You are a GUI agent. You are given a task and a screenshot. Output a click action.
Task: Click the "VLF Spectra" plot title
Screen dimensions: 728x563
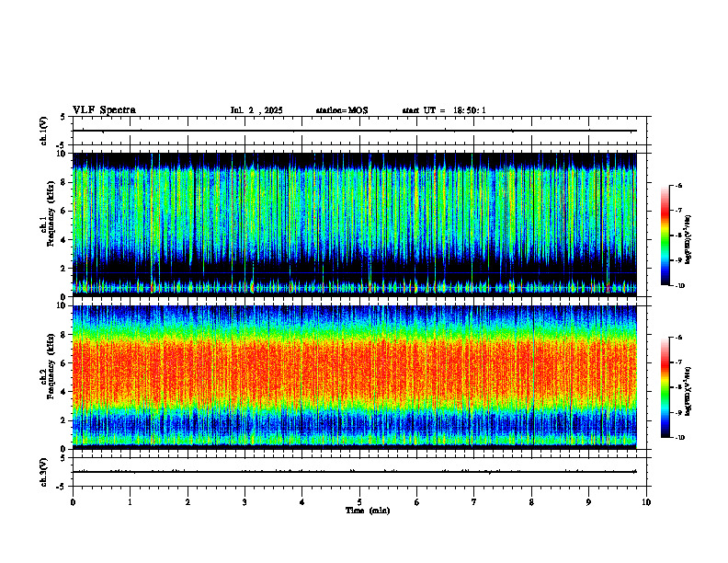(104, 110)
